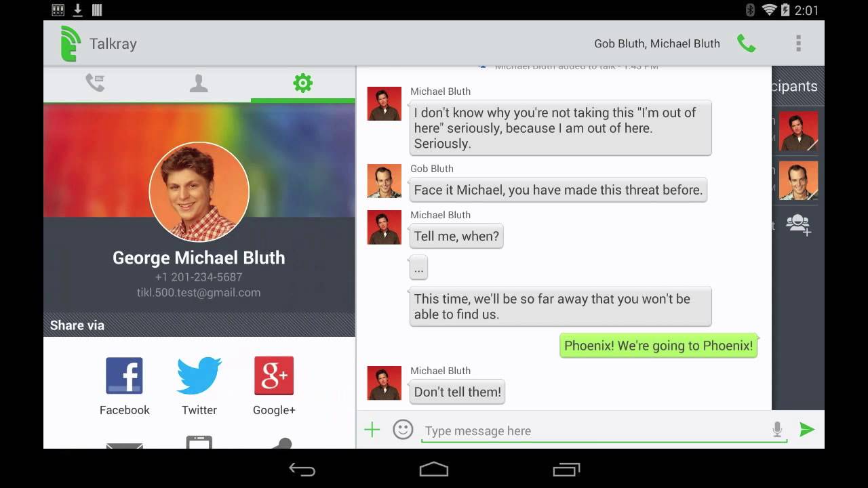Tap the '...' message bubble

[x=419, y=268]
